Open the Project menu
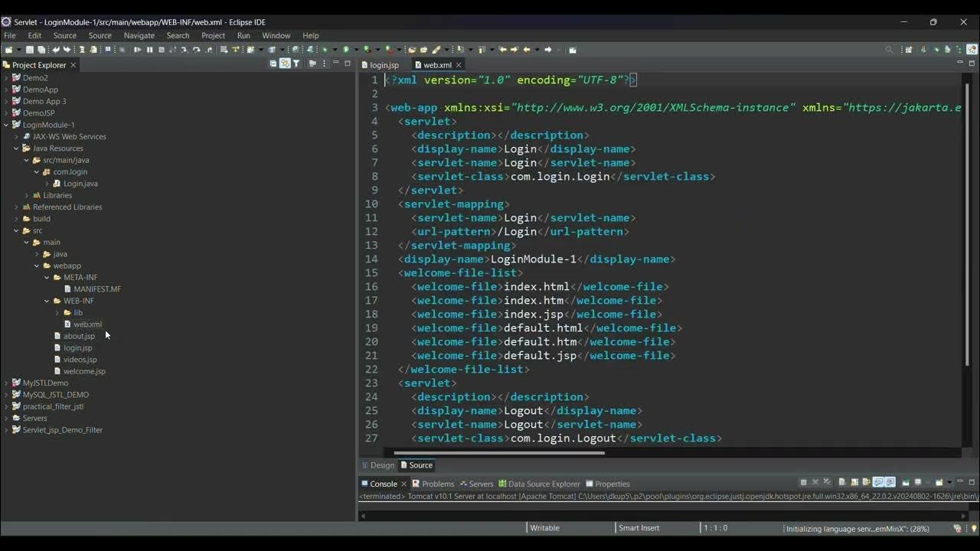This screenshot has height=551, width=980. click(x=213, y=35)
